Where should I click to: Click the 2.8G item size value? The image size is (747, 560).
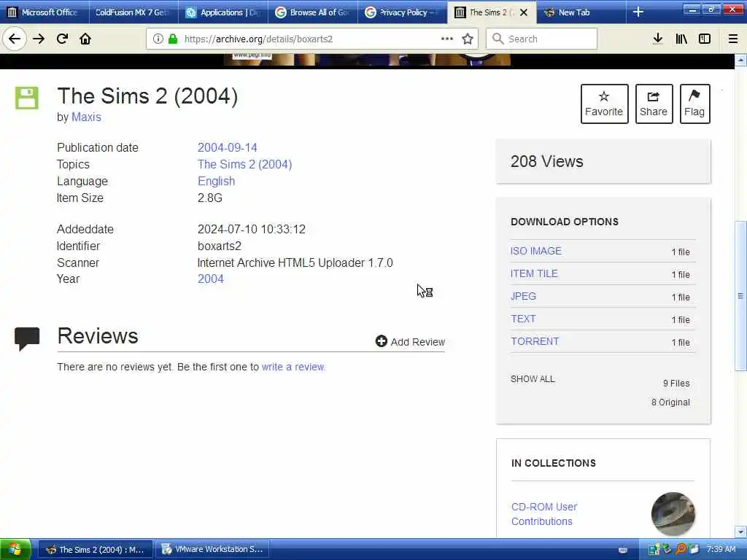tap(210, 198)
